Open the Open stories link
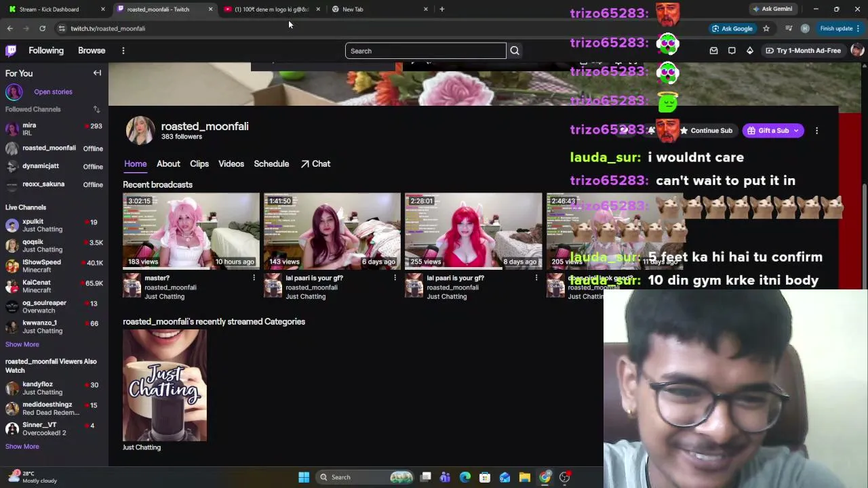The image size is (868, 488). pyautogui.click(x=53, y=92)
